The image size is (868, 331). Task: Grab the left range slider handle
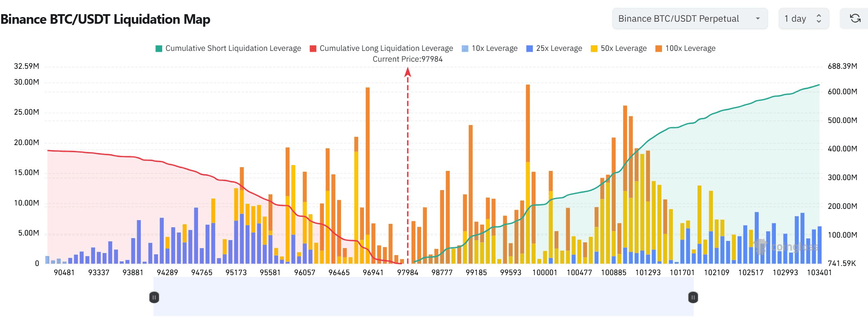tap(154, 297)
